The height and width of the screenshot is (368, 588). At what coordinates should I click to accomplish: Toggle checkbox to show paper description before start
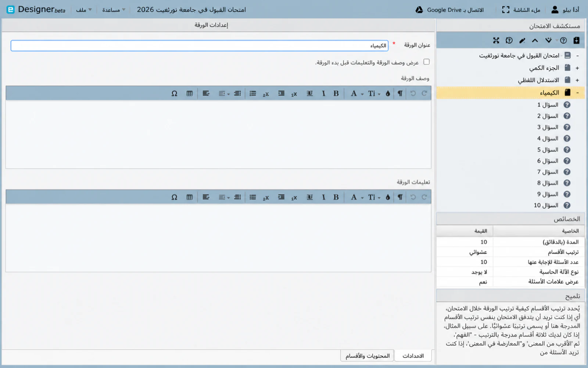[426, 62]
